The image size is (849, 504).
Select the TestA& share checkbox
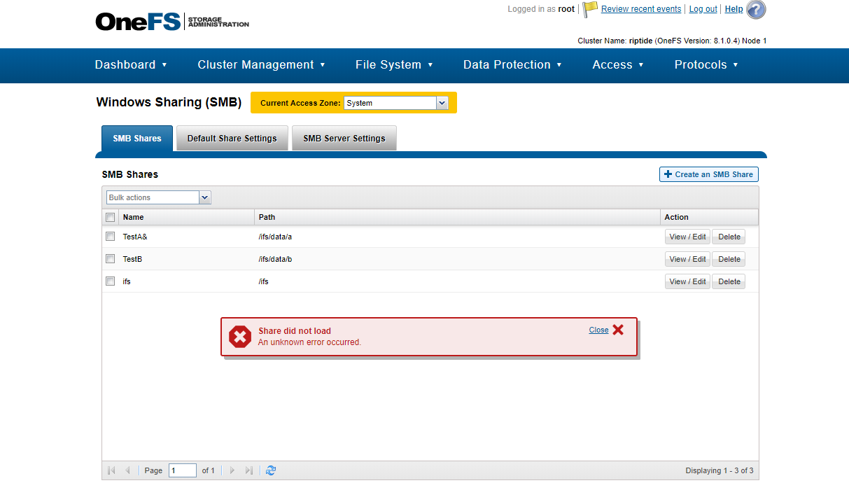[x=110, y=236]
